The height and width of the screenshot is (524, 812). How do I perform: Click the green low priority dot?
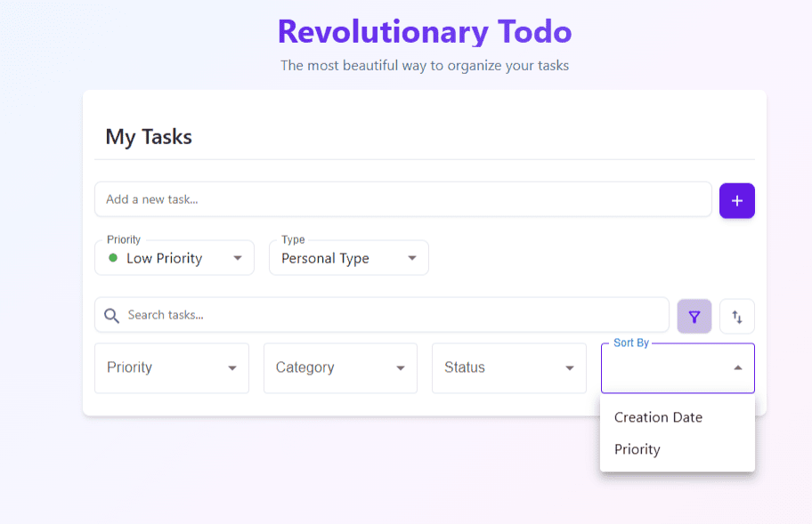[x=113, y=258]
